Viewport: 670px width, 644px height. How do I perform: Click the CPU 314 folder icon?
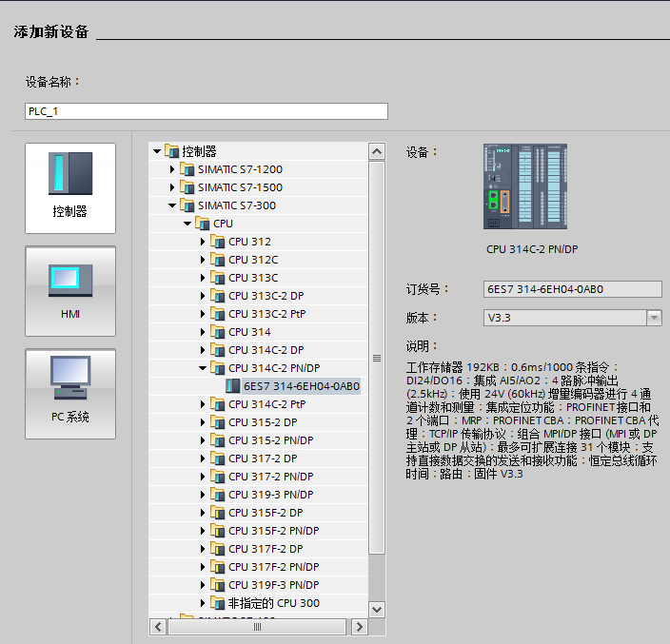click(218, 331)
